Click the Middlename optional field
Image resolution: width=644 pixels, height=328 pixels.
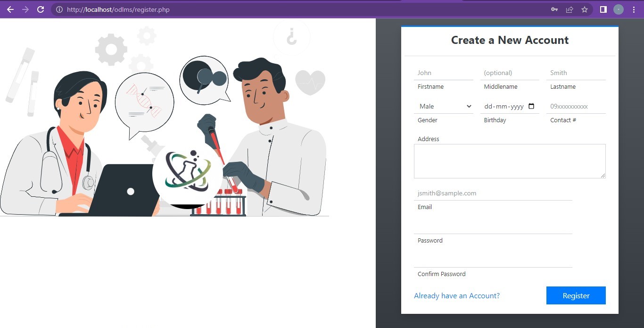pyautogui.click(x=510, y=73)
